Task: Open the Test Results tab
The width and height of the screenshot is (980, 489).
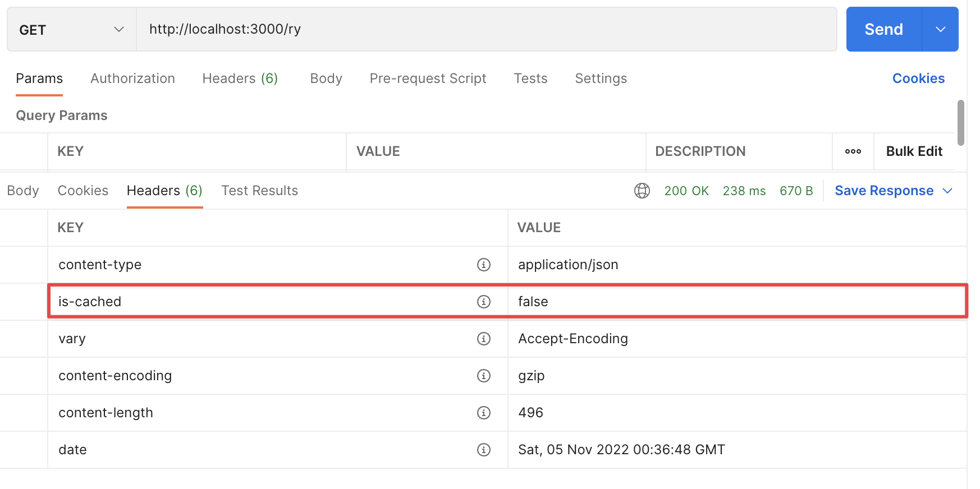Action: coord(259,191)
